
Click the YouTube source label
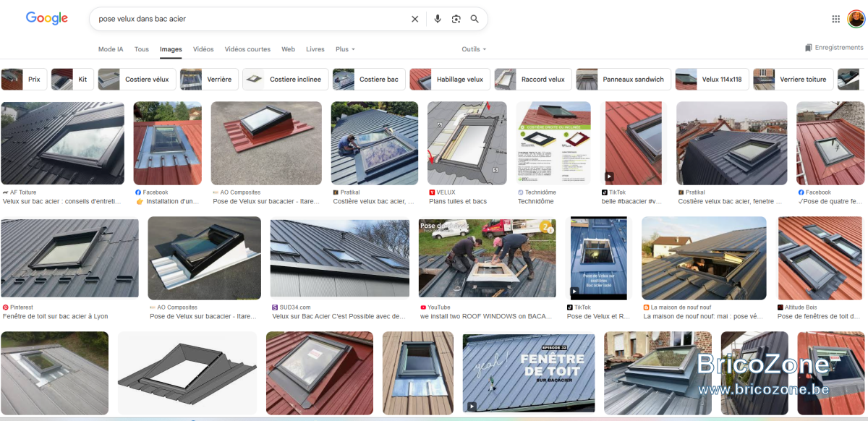pos(439,307)
